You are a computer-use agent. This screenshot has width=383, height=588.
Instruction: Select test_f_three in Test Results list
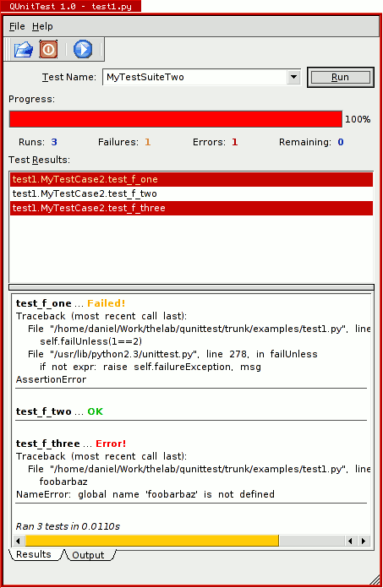pyautogui.click(x=191, y=208)
